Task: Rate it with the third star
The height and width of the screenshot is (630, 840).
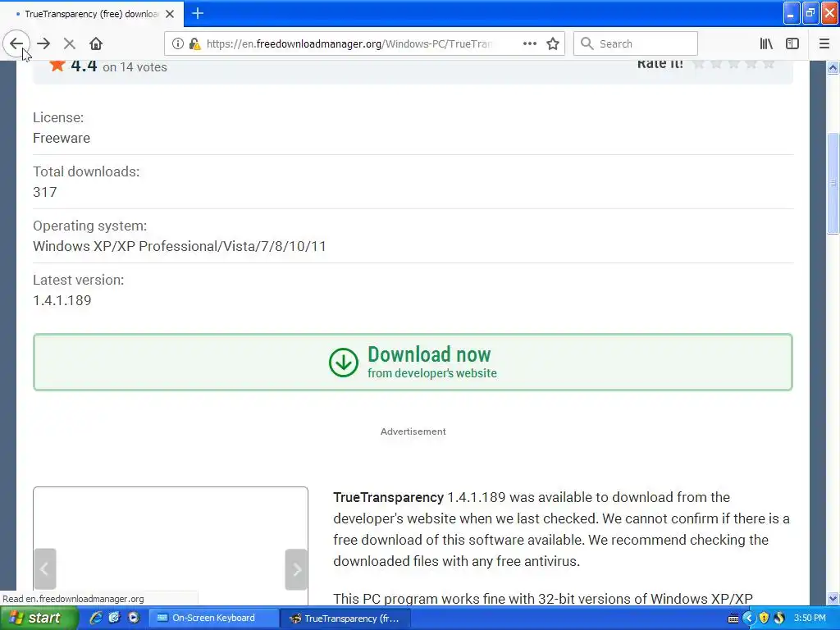Action: [733, 64]
